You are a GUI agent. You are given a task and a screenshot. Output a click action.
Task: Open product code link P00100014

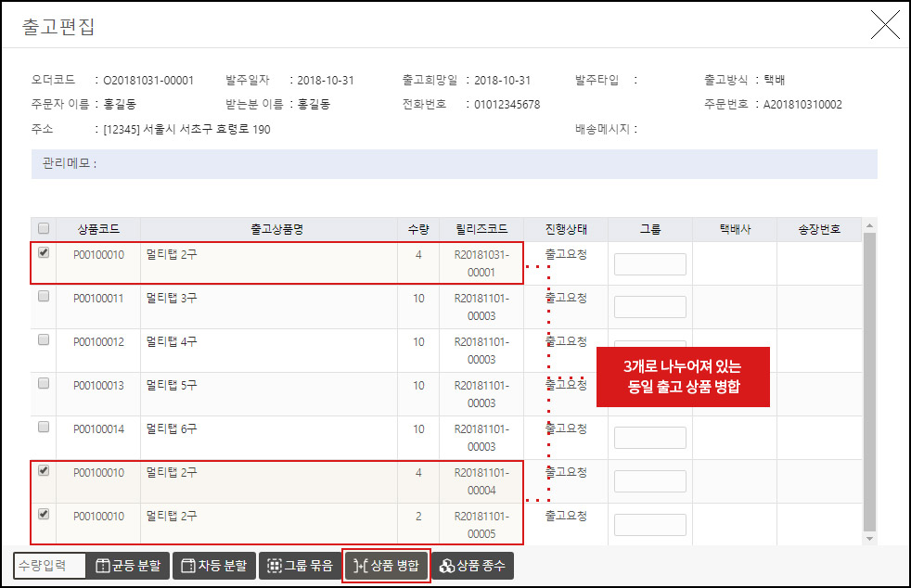[x=99, y=429]
